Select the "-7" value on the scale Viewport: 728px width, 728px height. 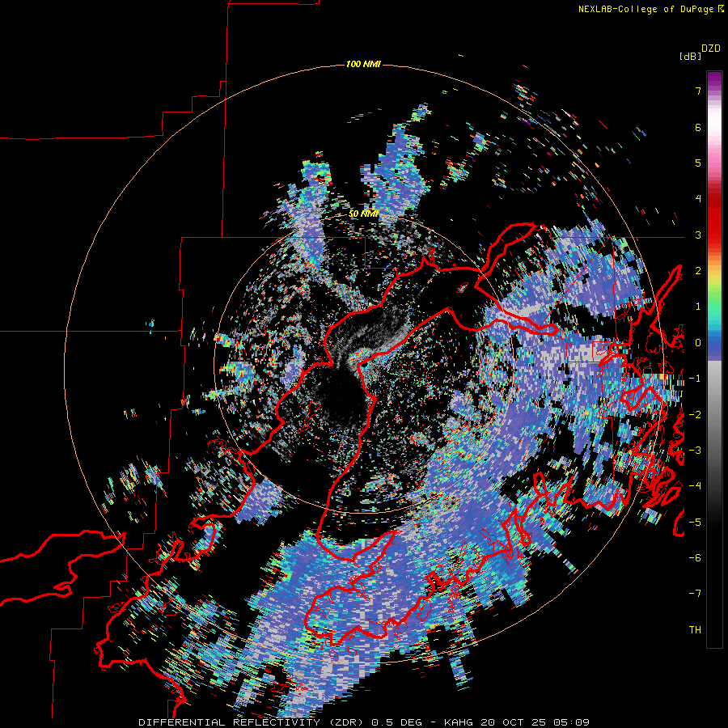click(x=695, y=594)
